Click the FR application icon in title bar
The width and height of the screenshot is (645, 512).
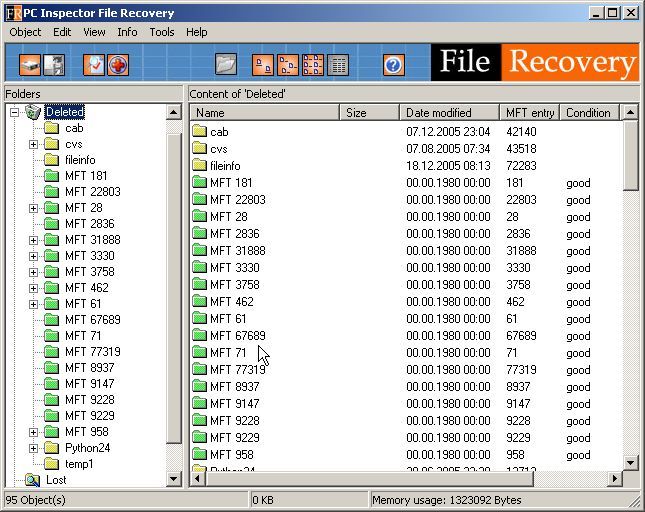[x=13, y=13]
